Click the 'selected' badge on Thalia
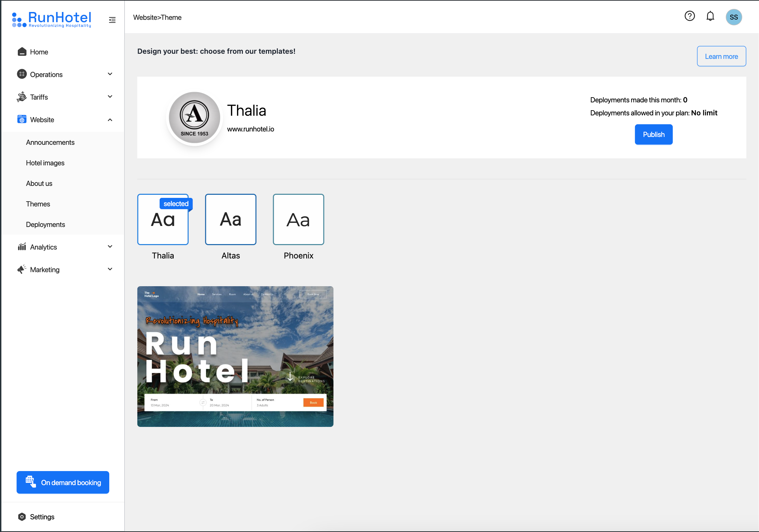This screenshot has width=759, height=532. click(x=176, y=204)
